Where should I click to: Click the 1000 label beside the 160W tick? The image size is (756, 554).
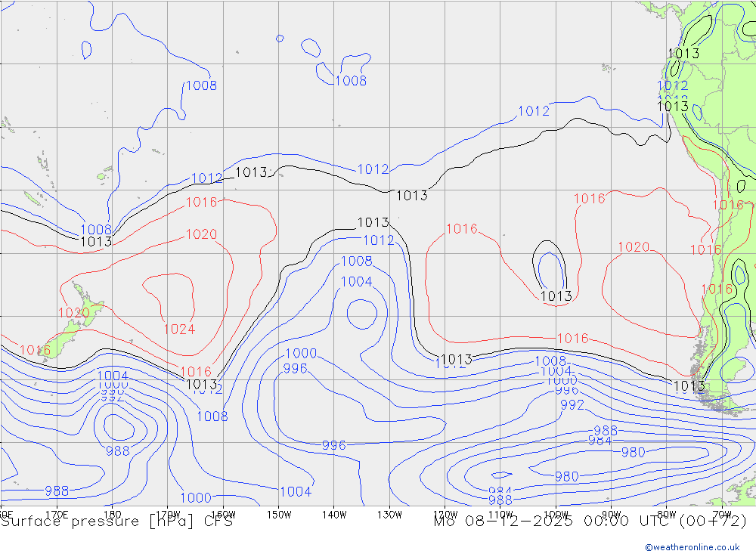196,497
